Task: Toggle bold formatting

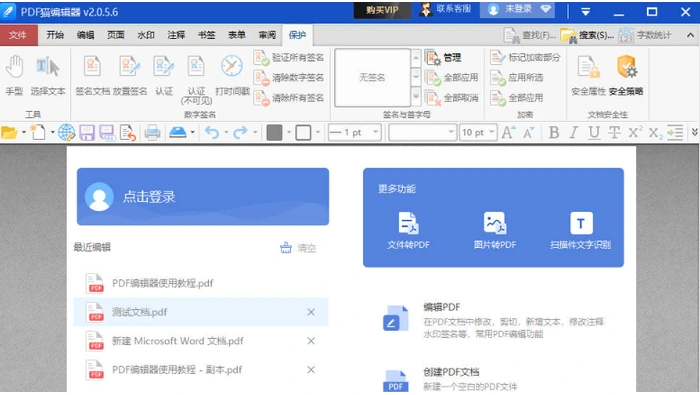Action: pos(554,133)
